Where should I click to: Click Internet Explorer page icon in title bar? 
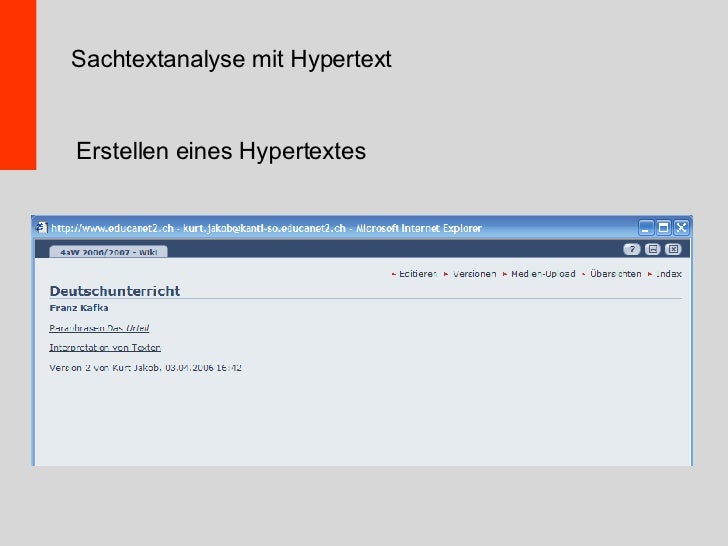(41, 228)
